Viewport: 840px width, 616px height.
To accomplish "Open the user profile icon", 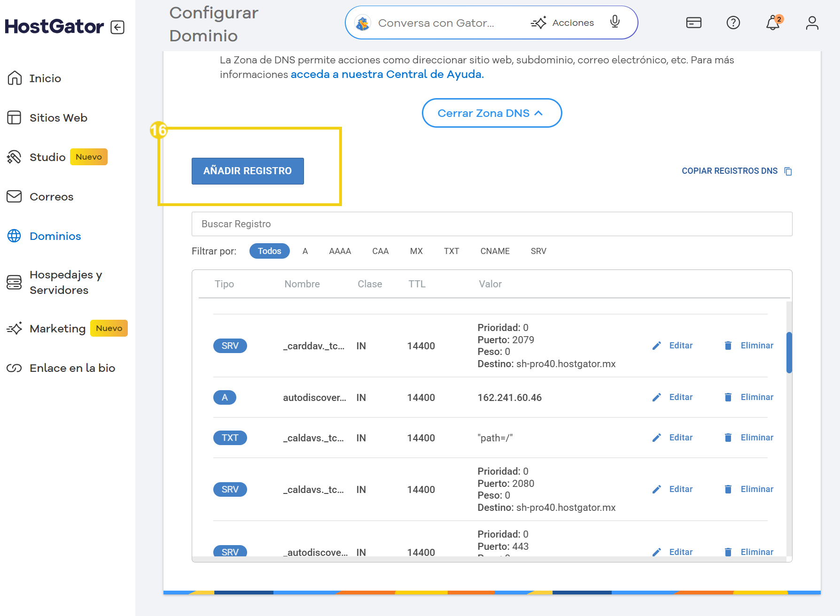I will [812, 23].
